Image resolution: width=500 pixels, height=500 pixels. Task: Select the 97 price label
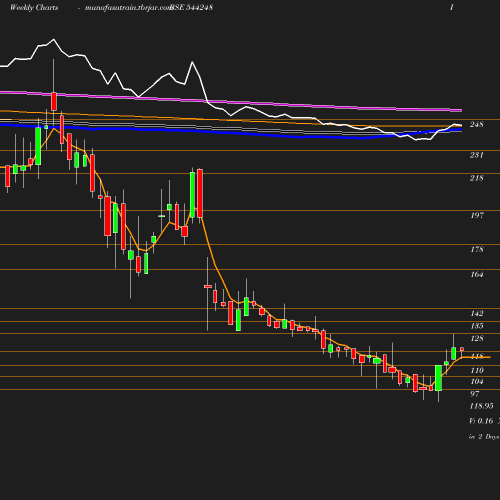coord(475,394)
